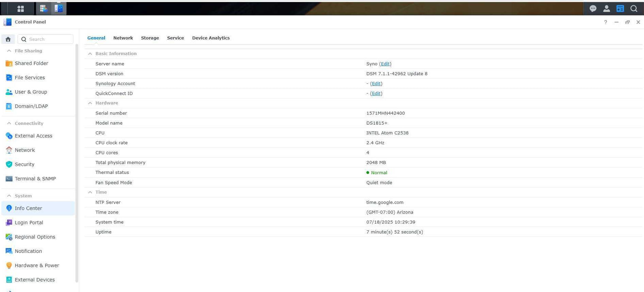Screen dimensions: 644x292
Task: Open Terminal & SNMP settings
Action: 35,179
